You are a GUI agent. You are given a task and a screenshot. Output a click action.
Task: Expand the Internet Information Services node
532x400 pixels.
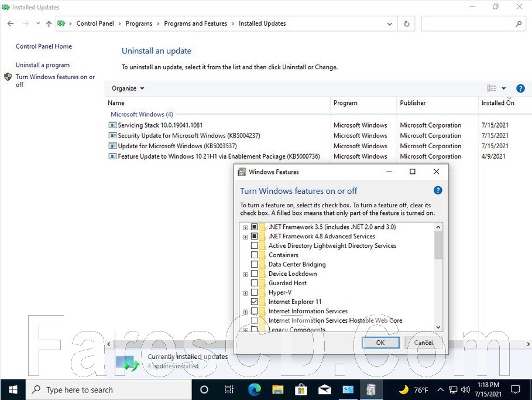pyautogui.click(x=245, y=312)
